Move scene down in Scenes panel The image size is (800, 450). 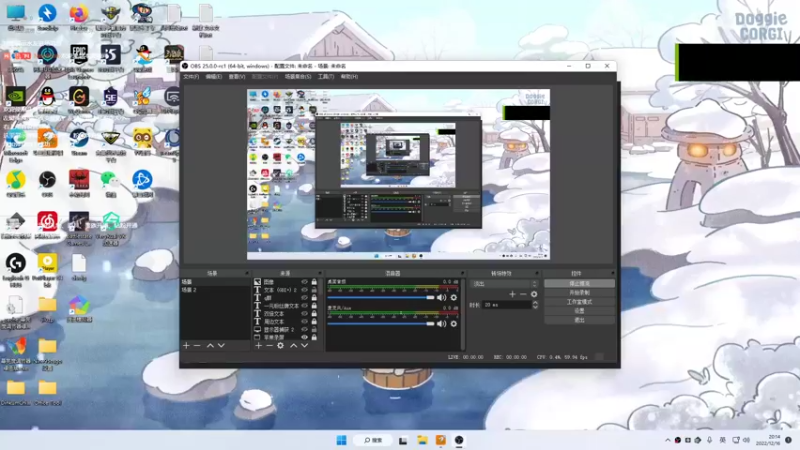pos(221,346)
